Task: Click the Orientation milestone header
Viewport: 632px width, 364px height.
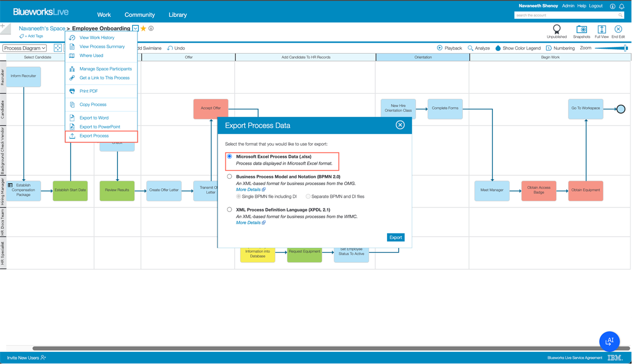Action: (x=423, y=57)
